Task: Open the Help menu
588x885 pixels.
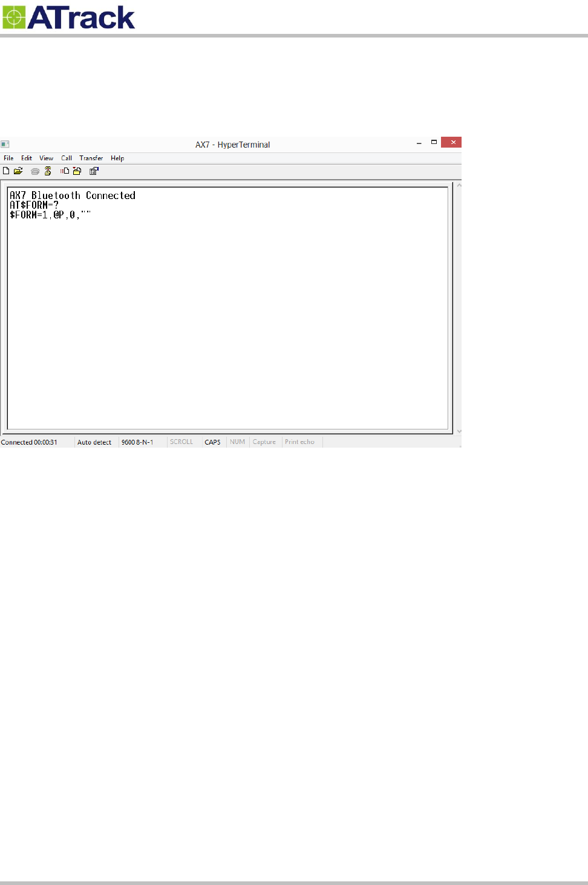Action: [117, 158]
